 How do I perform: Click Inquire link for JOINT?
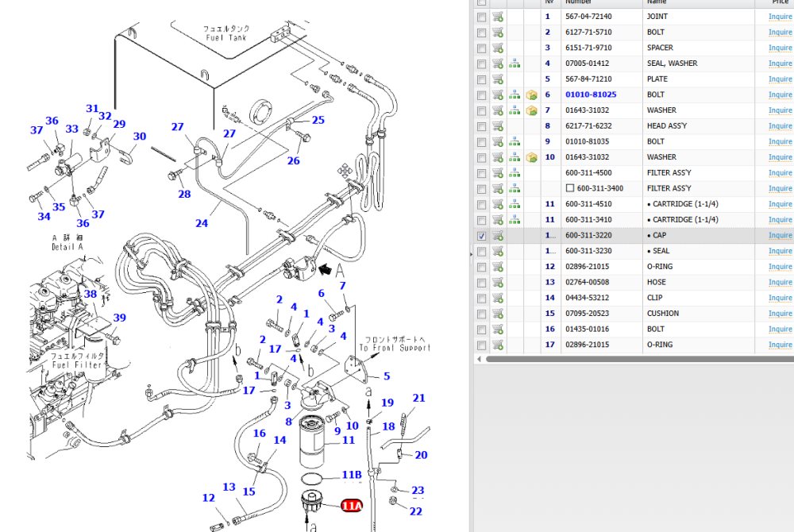[781, 17]
